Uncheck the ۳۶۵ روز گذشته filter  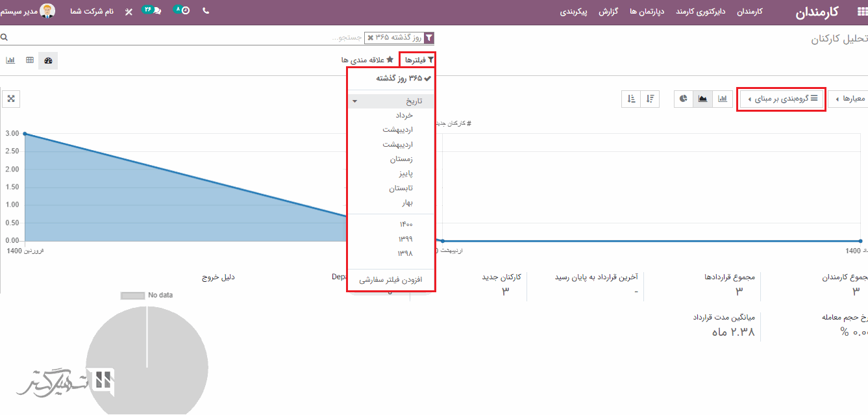[x=399, y=78]
